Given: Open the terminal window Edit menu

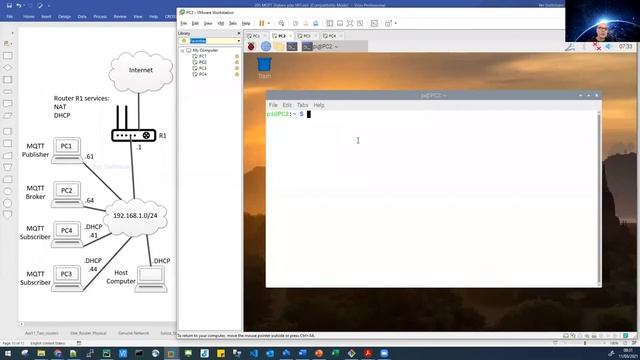Looking at the screenshot, I should coord(287,105).
